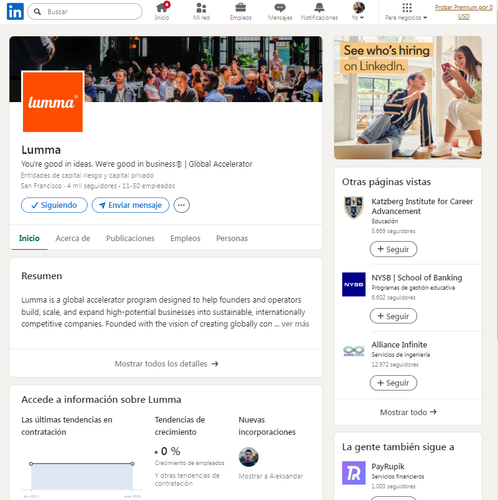Click Mostrar a Aleksandar link
The width and height of the screenshot is (498, 500).
(x=271, y=476)
